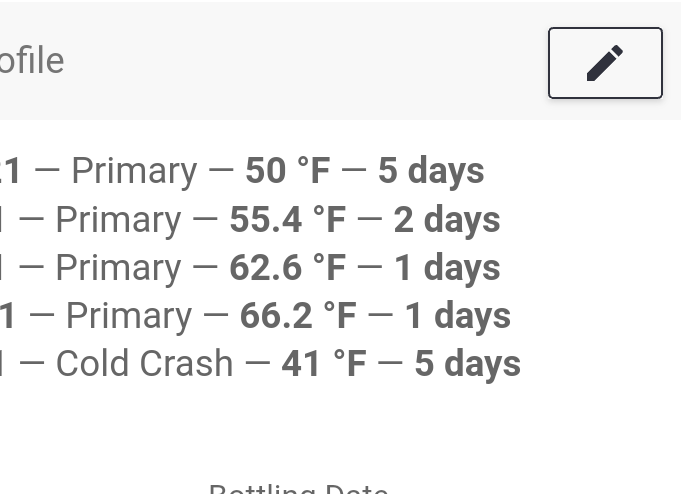Click the 5 days duration of Cold Crash
692x494 pixels.
[x=468, y=364]
